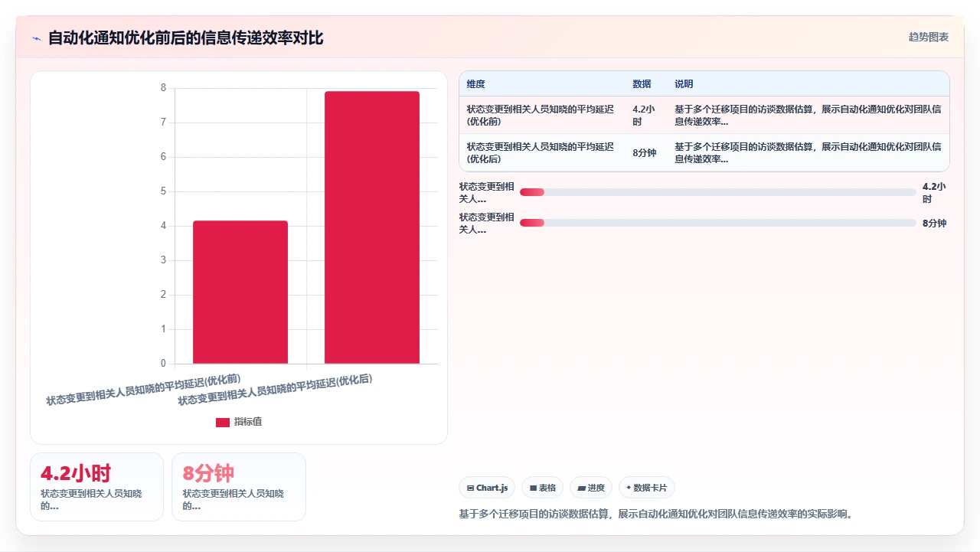Click the 8分钟 progress bar
The image size is (980, 552).
tap(718, 223)
